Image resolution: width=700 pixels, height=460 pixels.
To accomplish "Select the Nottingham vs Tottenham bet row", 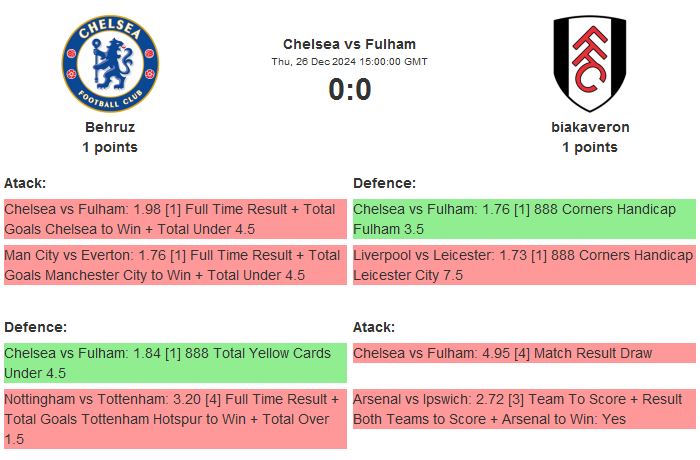I will [174, 419].
